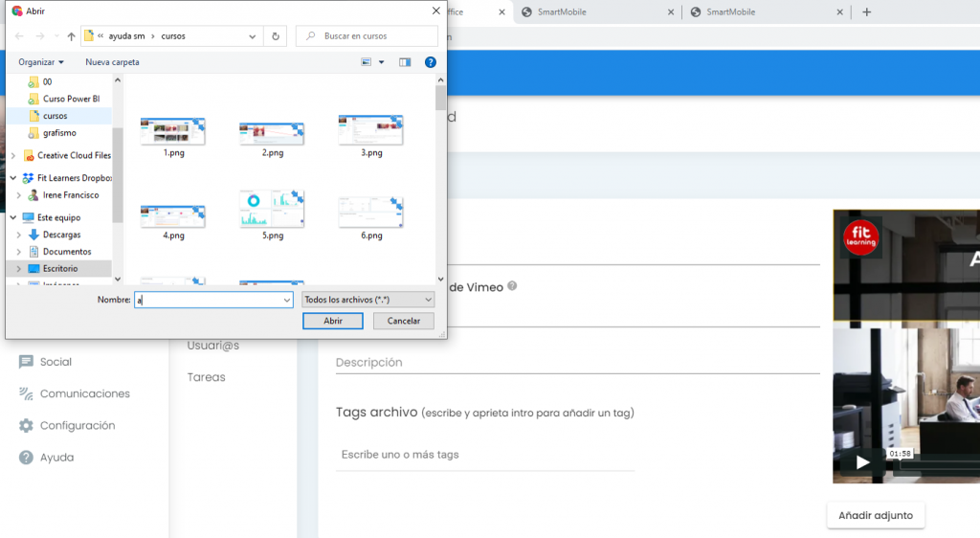The image size is (980, 538).
Task: Open the Organizar dropdown menu
Action: click(x=41, y=62)
